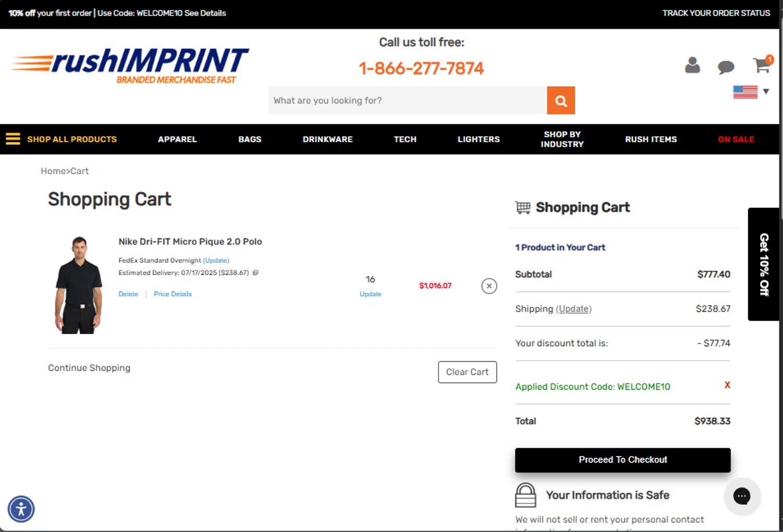This screenshot has width=783, height=532.
Task: Click Applied Discount Code: WELCOME10 text
Action: [x=592, y=387]
